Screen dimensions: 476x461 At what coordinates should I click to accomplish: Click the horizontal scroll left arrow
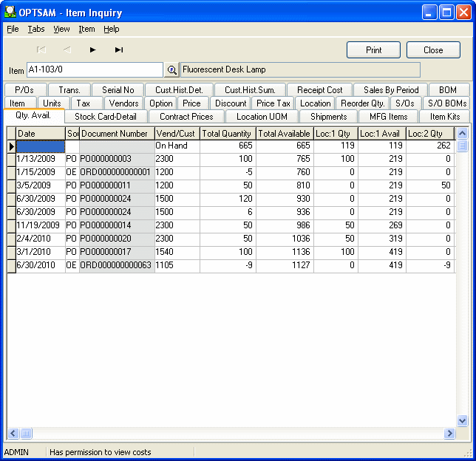[13, 434]
